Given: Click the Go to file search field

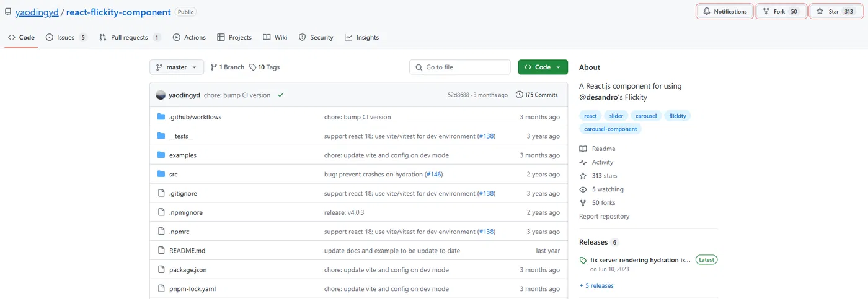Looking at the screenshot, I should click(x=460, y=67).
